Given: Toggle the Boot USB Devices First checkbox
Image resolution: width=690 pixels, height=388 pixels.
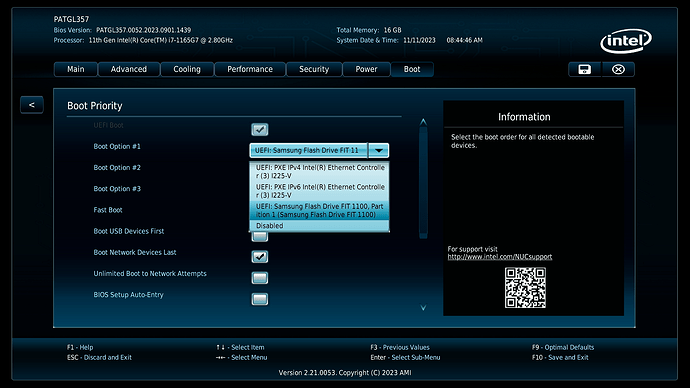Looking at the screenshot, I should (260, 237).
